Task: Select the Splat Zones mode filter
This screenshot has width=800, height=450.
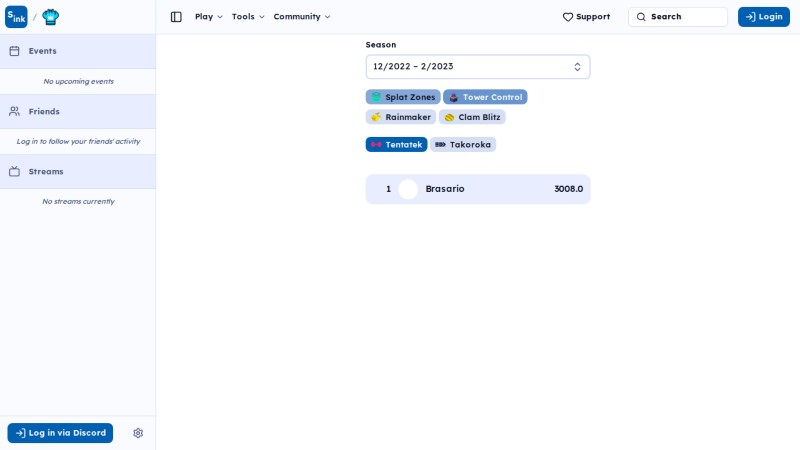Action: coord(403,97)
